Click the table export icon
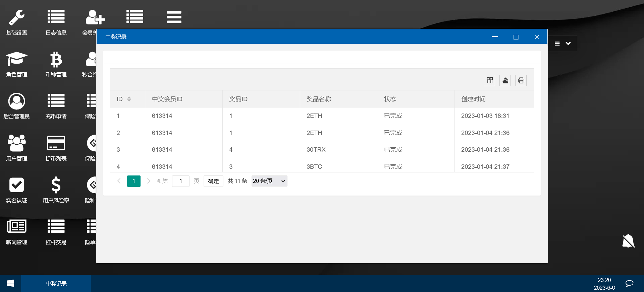Screen dimensions: 644x292 [505, 80]
